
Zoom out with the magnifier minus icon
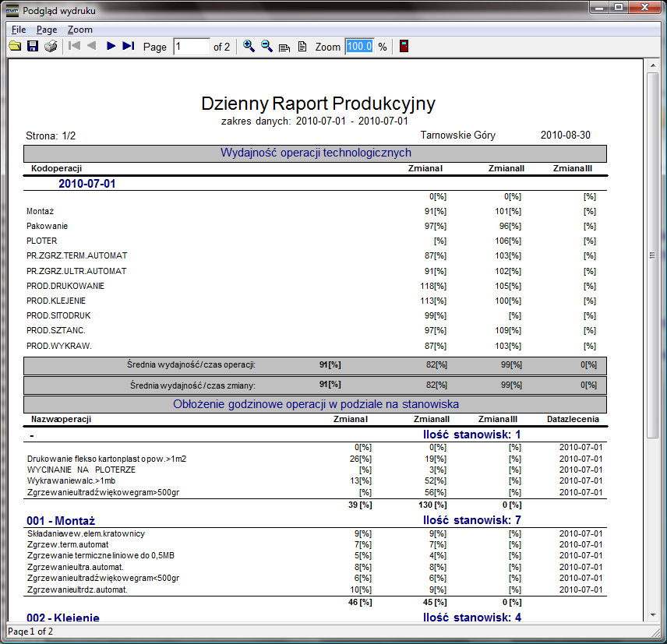coord(267,47)
